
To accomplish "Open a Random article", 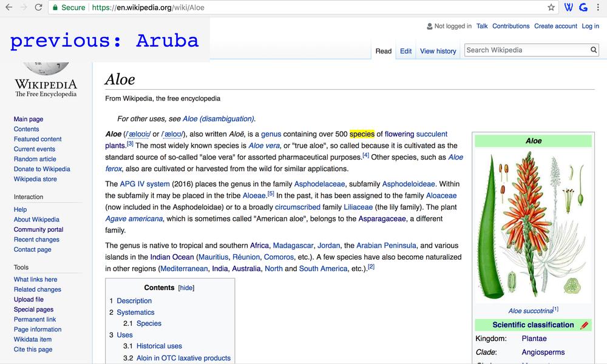I will (35, 160).
